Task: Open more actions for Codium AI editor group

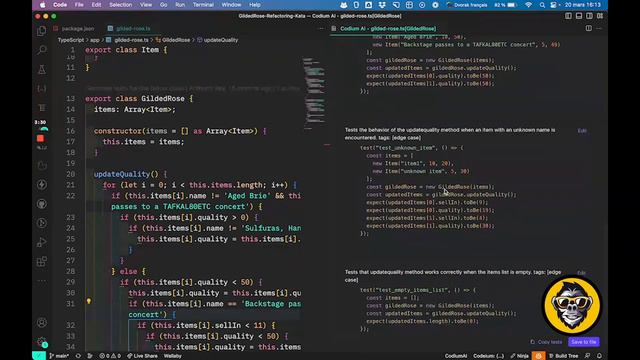Action: (x=599, y=28)
